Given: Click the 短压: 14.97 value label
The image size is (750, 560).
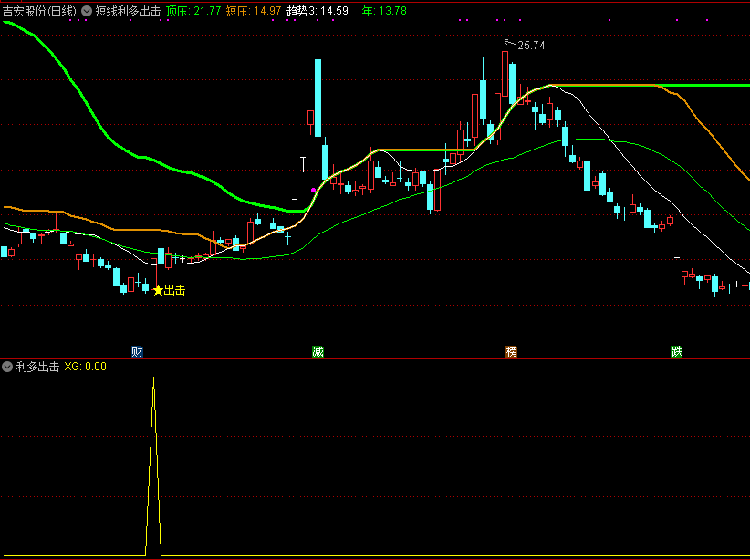Looking at the screenshot, I should click(x=254, y=11).
